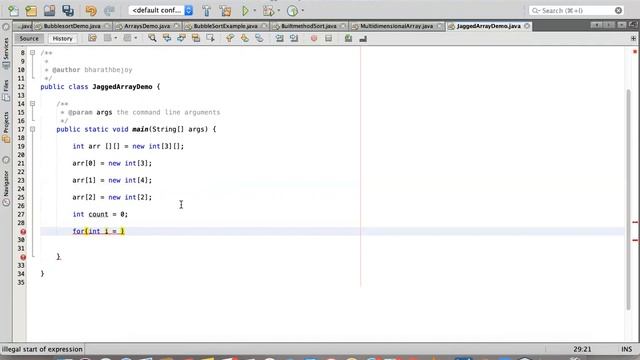Click the 'illegal start of expression' status message
Screen dimensions: 640x360
[x=42, y=349]
